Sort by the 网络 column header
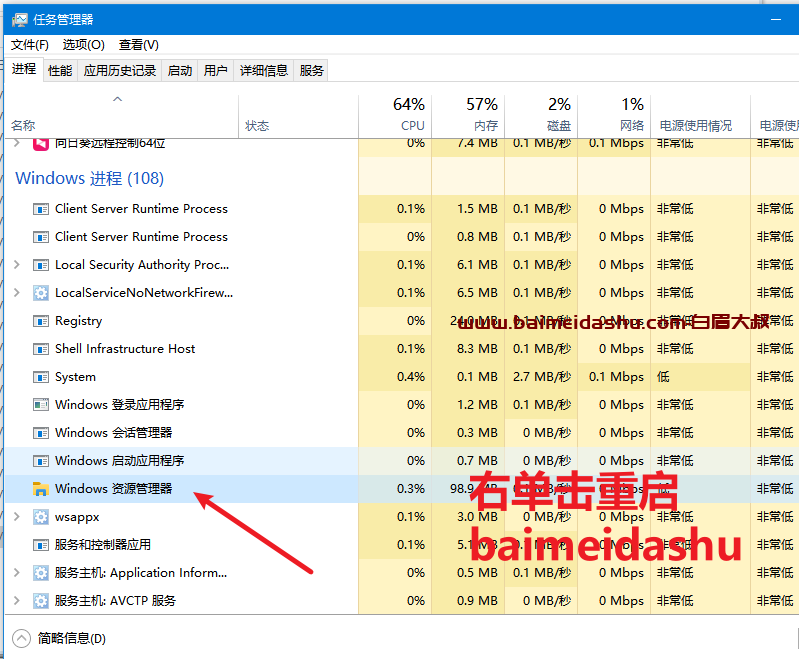Screen dimensions: 799x659 (x=614, y=117)
